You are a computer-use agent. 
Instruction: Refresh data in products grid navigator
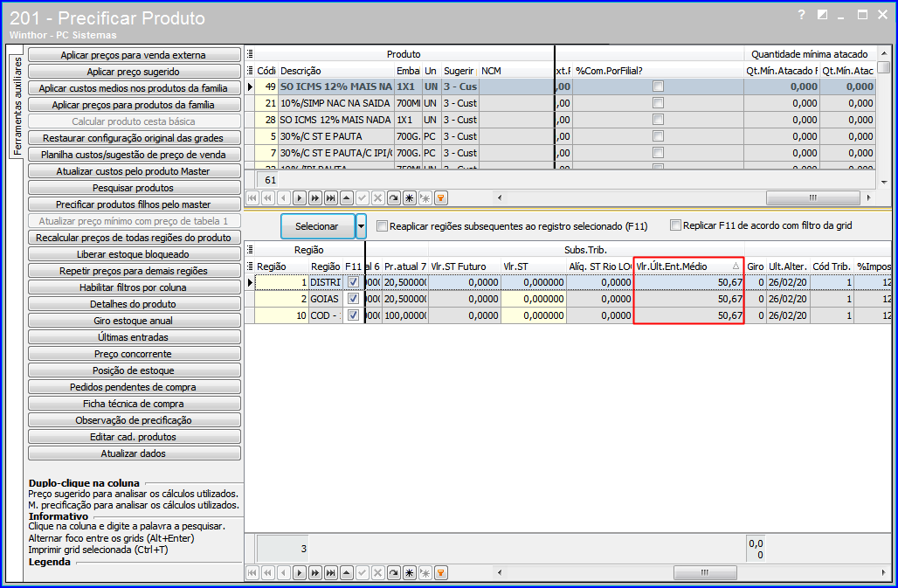(393, 198)
